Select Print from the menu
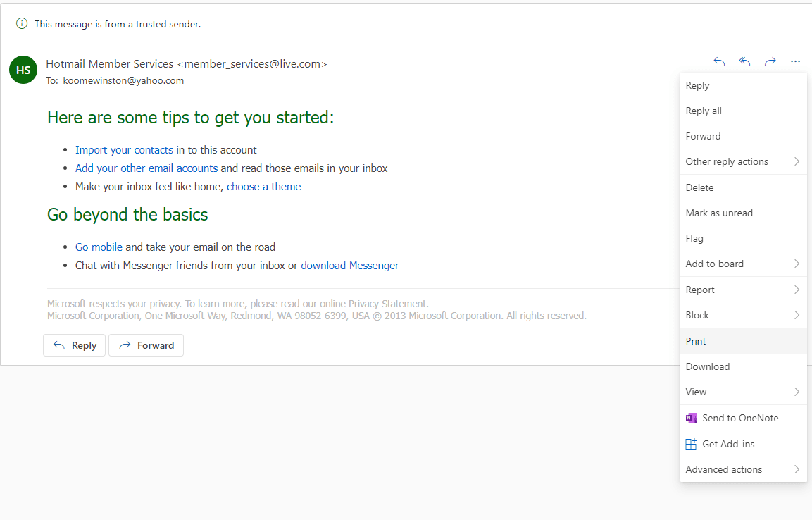The width and height of the screenshot is (812, 520). click(744, 341)
